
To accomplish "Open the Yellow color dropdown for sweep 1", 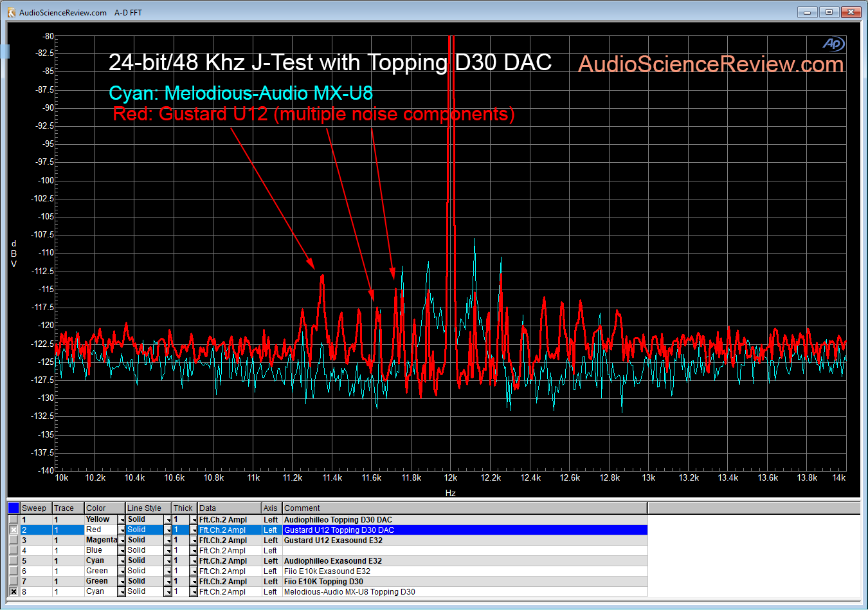I will pyautogui.click(x=122, y=520).
